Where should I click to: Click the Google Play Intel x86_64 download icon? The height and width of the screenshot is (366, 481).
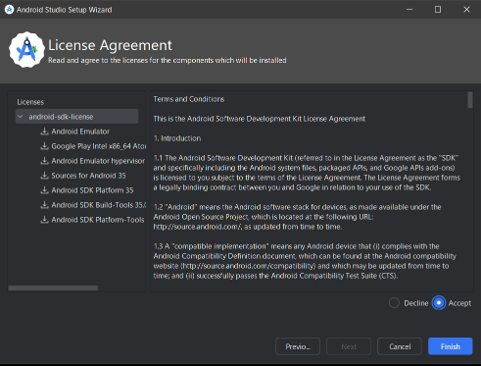pos(44,146)
